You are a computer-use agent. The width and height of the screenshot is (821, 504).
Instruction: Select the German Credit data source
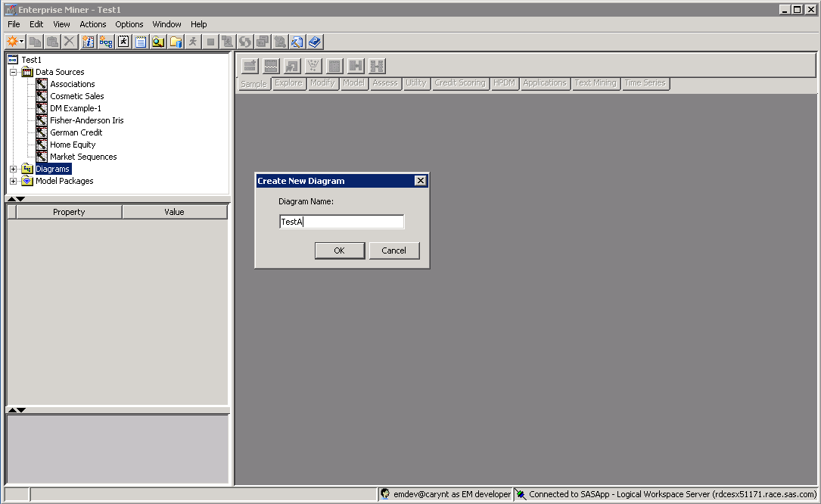point(76,132)
